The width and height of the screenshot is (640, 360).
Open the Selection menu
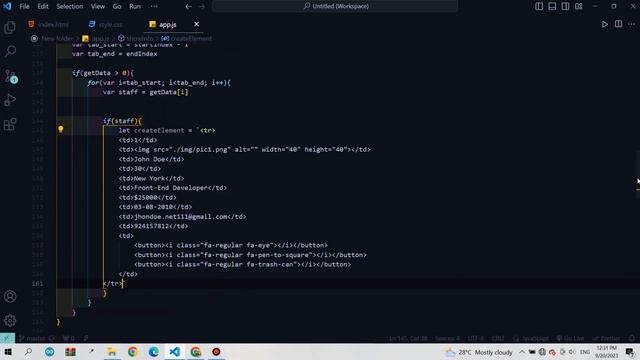click(x=69, y=6)
